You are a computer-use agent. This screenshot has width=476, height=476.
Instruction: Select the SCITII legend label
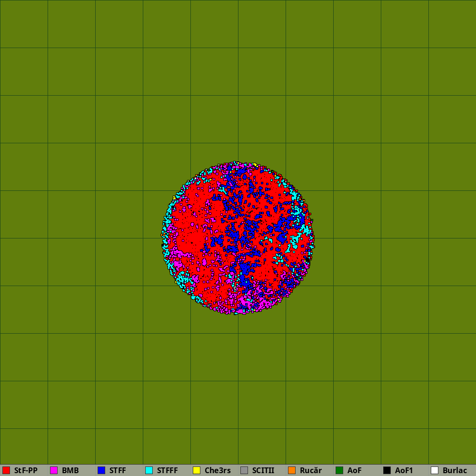(263, 470)
